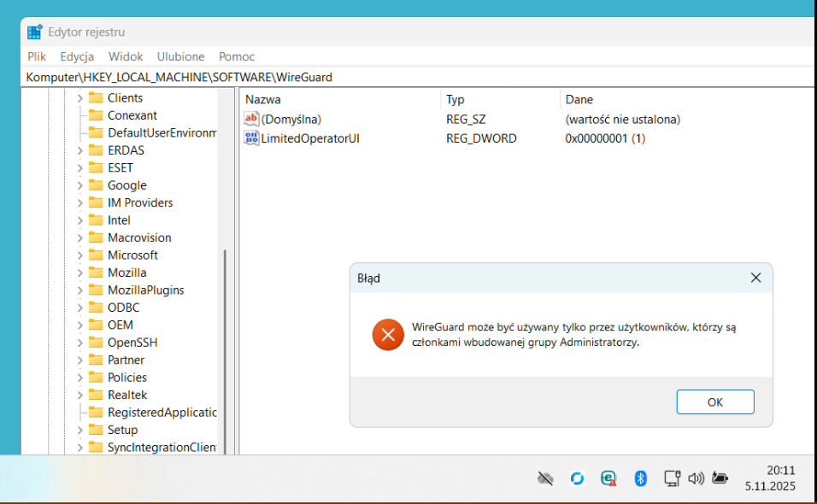Select the Google folder icon
The image size is (817, 504).
click(96, 185)
